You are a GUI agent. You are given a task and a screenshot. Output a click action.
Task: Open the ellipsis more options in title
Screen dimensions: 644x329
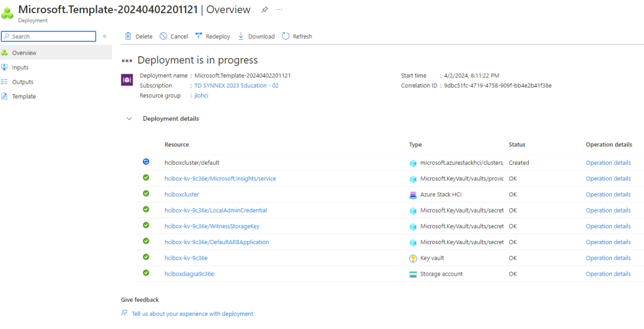coord(279,9)
